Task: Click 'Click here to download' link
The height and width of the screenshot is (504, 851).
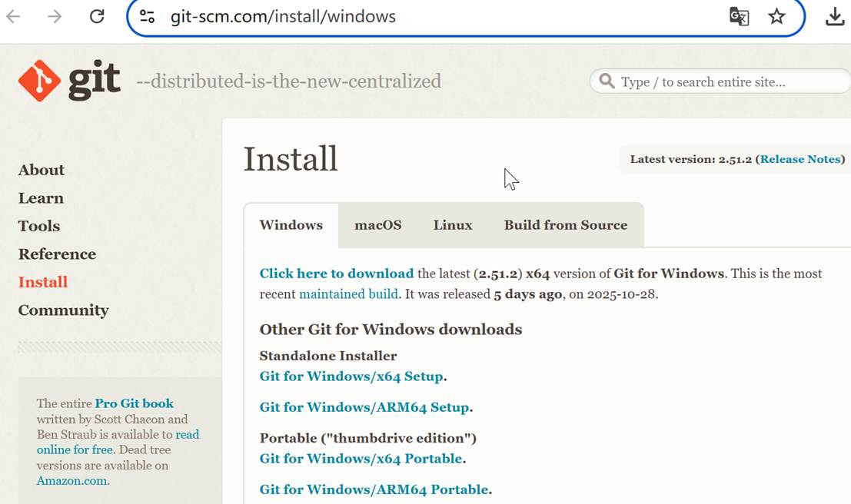Action: click(x=337, y=274)
